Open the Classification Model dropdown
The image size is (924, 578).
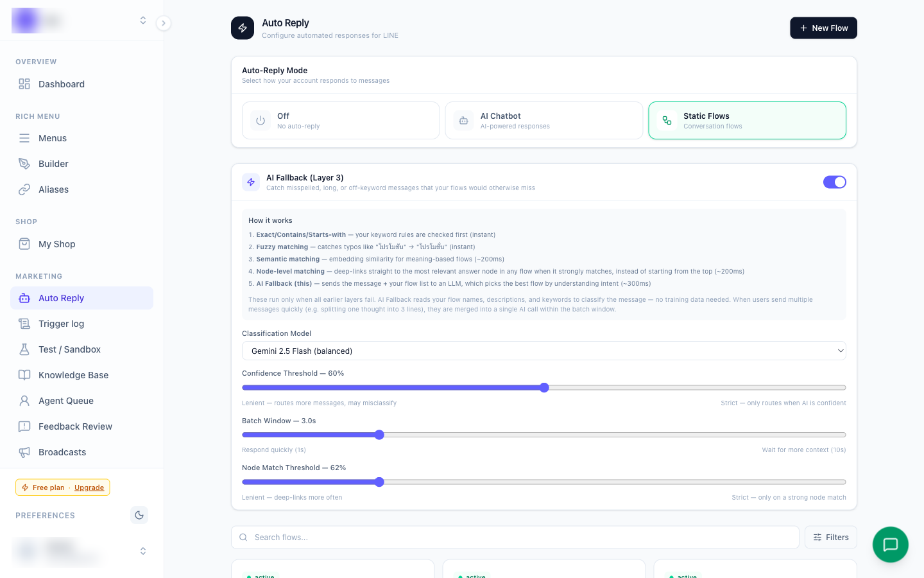tap(544, 351)
